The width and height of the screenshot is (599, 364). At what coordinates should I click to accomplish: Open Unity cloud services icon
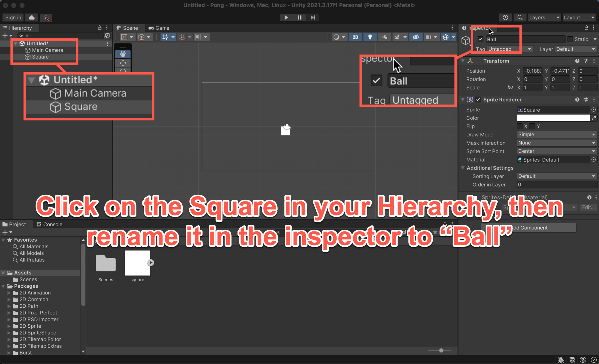[x=32, y=18]
